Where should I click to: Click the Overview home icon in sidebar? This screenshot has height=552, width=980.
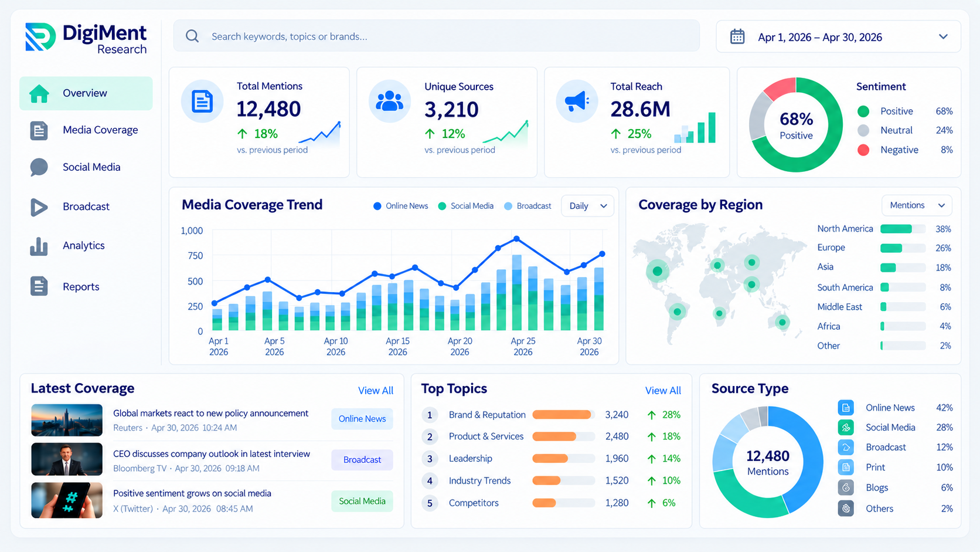pos(39,93)
